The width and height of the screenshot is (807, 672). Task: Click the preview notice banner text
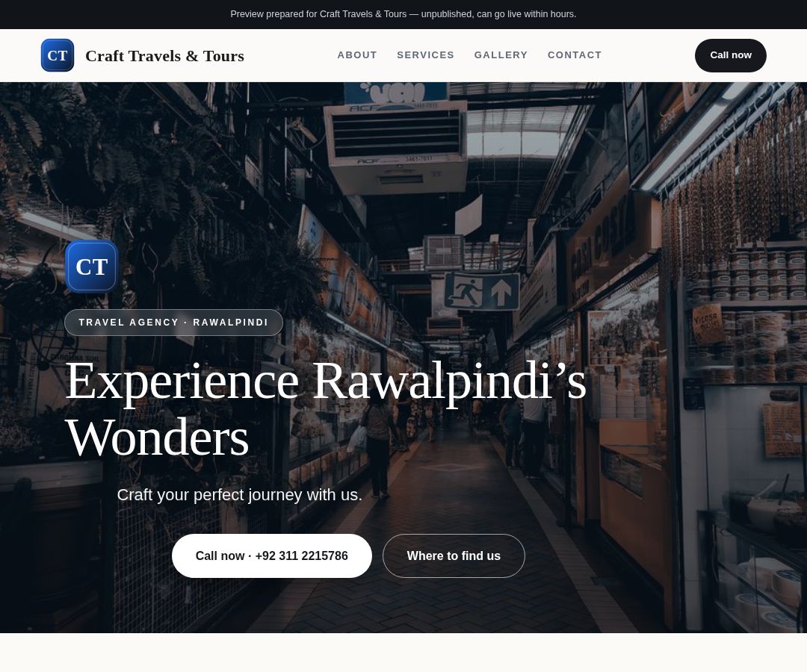[x=403, y=14]
